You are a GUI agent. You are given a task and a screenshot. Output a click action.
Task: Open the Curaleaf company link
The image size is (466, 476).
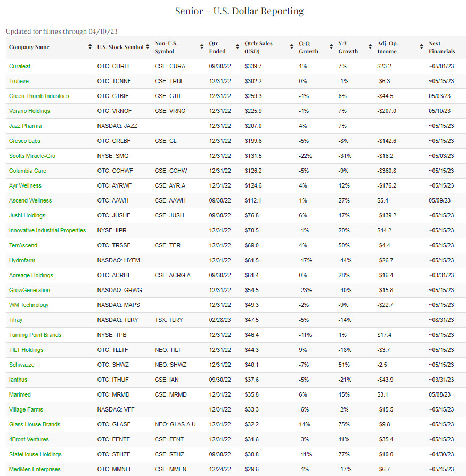(20, 66)
